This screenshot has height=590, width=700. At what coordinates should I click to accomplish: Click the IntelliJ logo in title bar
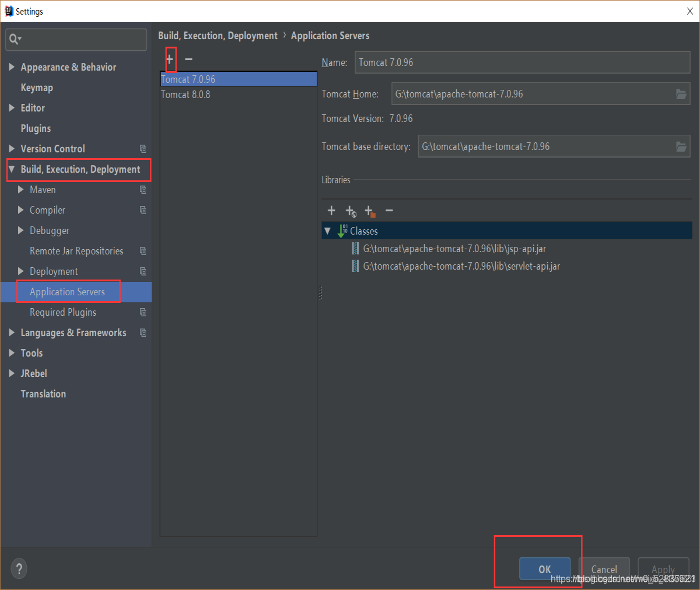[8, 11]
